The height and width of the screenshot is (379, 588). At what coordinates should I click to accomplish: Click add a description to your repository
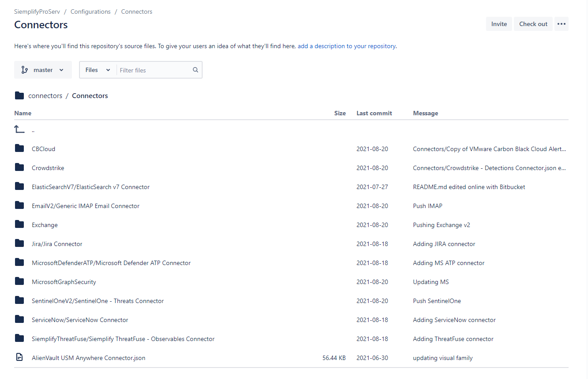(347, 46)
